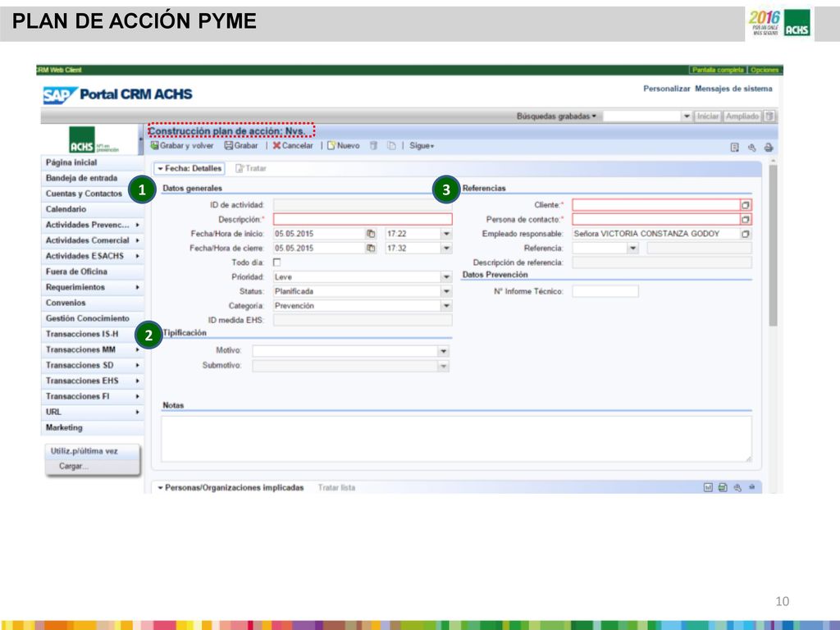Open the Status dropdown

446,291
